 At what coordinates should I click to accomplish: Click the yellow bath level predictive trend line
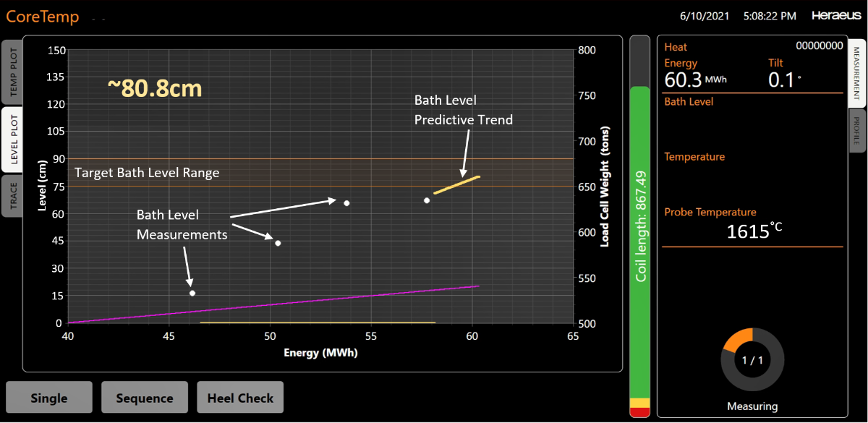click(457, 185)
